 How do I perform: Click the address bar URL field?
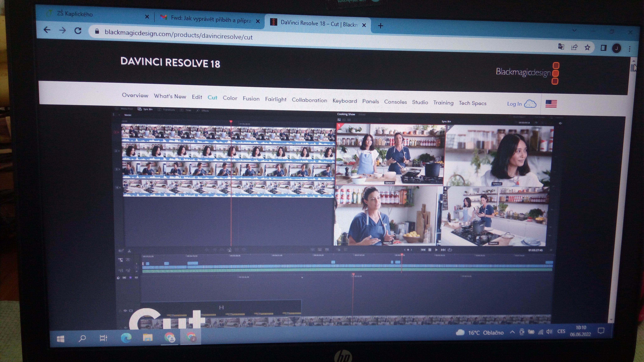pyautogui.click(x=178, y=36)
